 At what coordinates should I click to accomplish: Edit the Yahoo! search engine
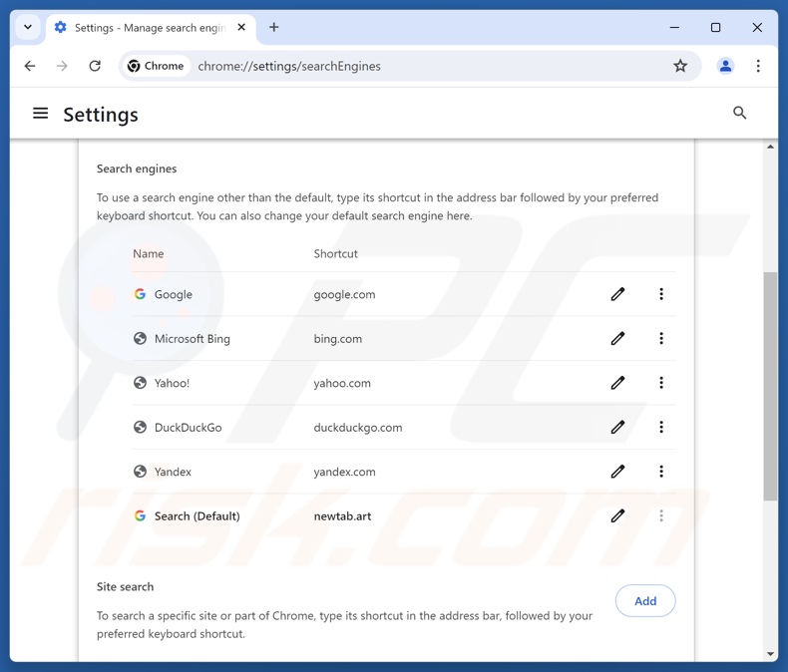pyautogui.click(x=617, y=383)
